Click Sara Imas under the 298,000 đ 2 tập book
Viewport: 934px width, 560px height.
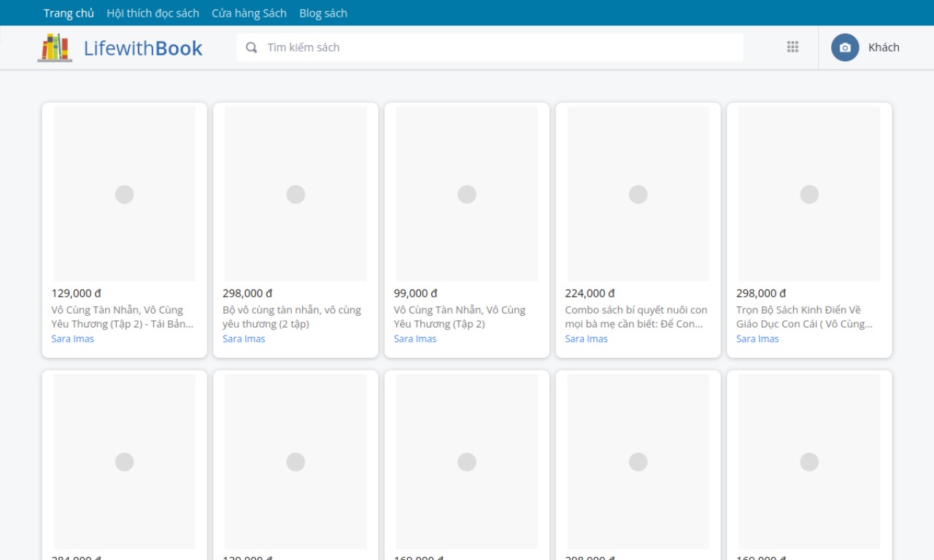coord(244,339)
